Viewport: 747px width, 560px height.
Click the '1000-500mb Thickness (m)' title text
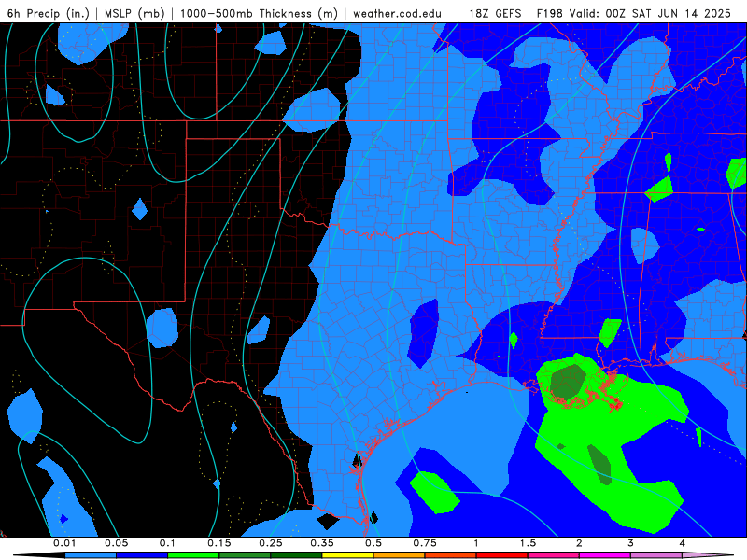(x=259, y=13)
